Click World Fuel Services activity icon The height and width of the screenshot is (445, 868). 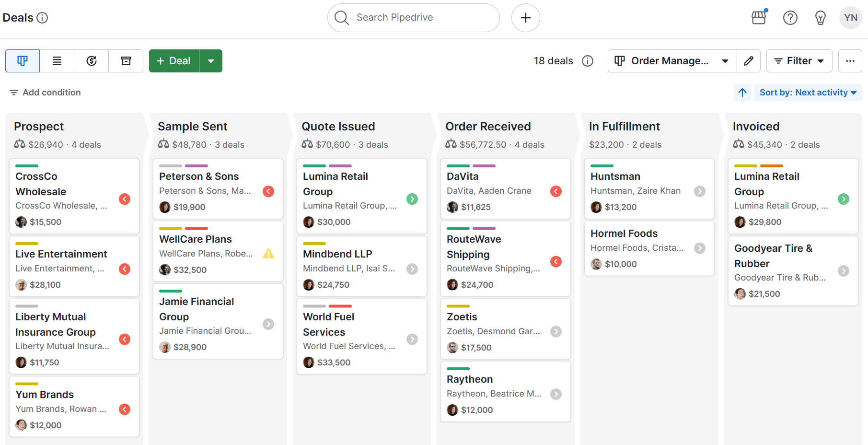[412, 340]
